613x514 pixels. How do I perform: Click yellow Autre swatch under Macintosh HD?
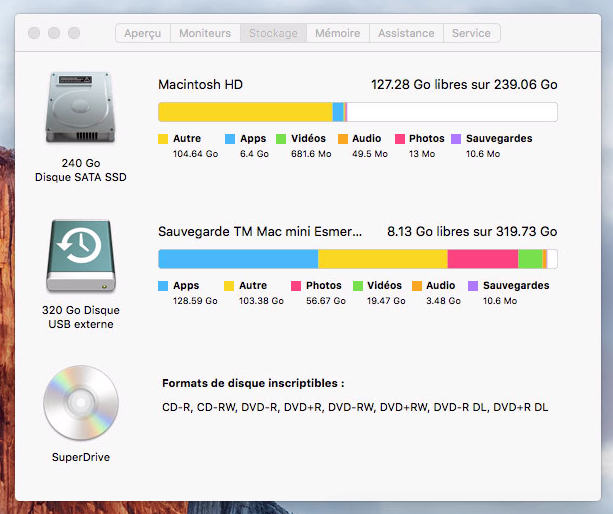pyautogui.click(x=164, y=139)
